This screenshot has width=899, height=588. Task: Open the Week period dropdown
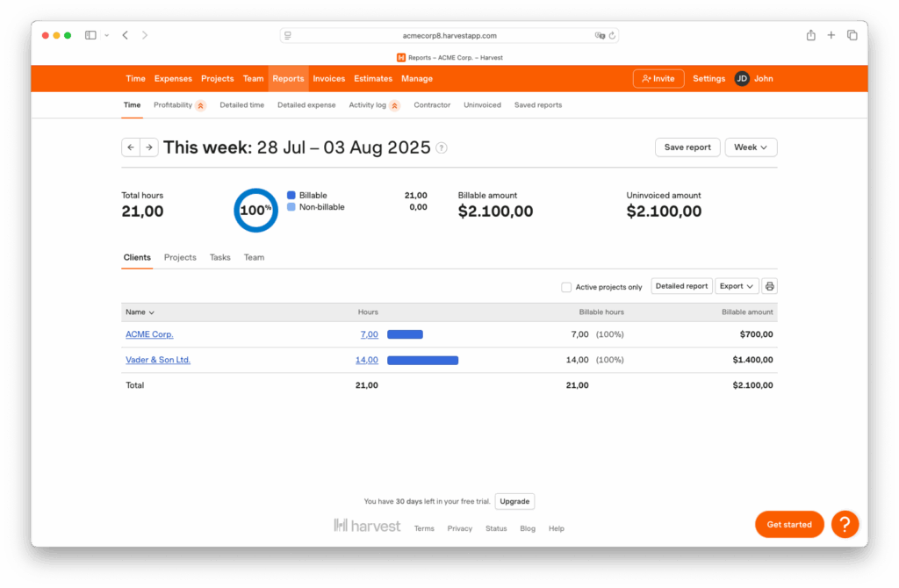pos(752,147)
